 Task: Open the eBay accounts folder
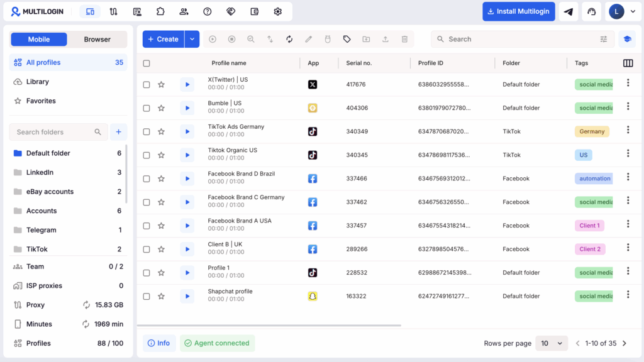[67, 192]
